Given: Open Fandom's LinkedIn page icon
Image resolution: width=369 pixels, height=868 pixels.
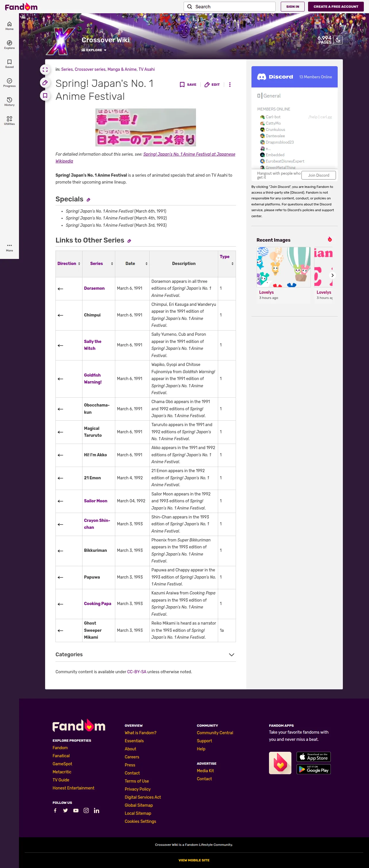Looking at the screenshot, I should coord(97,810).
